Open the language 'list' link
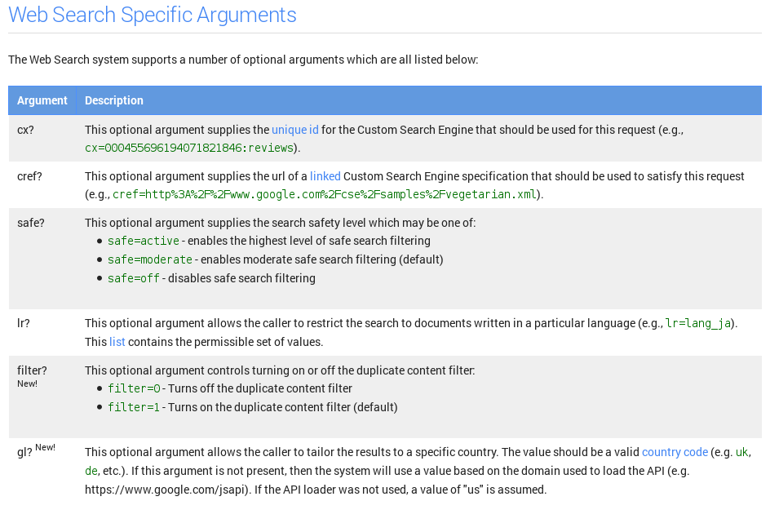The image size is (770, 532). pos(117,342)
